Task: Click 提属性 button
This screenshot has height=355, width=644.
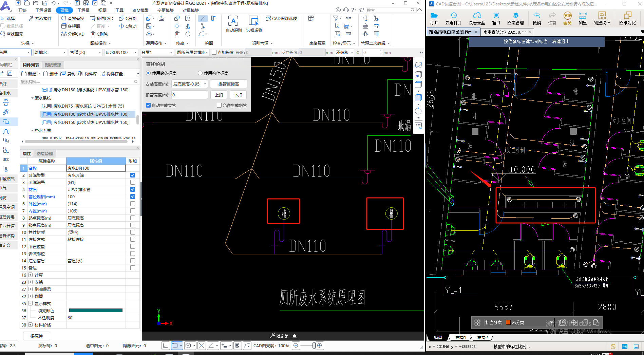Action: coord(37,336)
